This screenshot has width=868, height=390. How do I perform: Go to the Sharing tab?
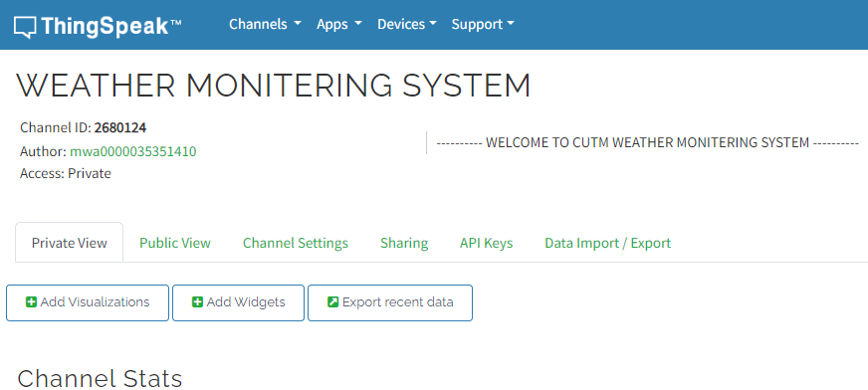coord(404,243)
